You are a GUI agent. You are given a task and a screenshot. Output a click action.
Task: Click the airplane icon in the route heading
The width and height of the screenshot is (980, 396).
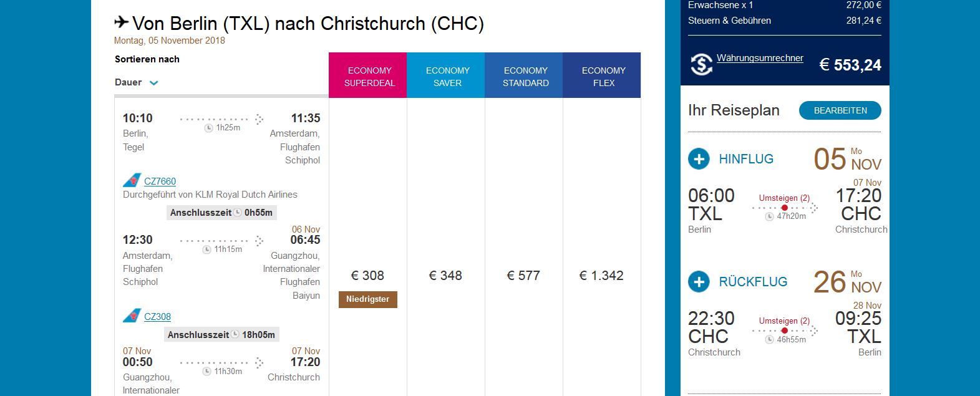122,22
